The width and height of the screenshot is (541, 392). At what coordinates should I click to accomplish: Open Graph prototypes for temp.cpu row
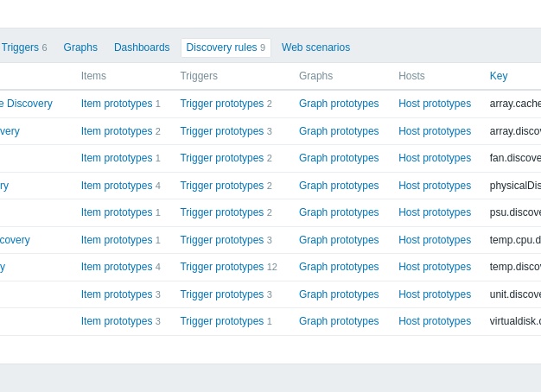pyautogui.click(x=339, y=240)
